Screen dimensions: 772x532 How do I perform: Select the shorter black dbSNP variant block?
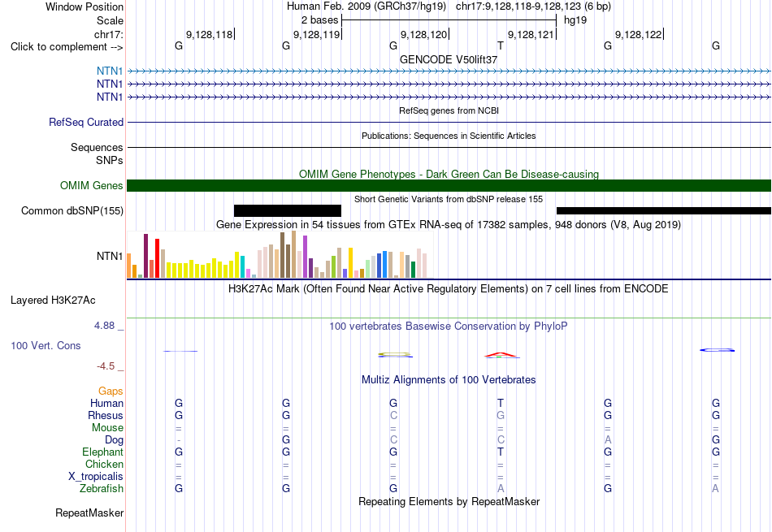[288, 210]
